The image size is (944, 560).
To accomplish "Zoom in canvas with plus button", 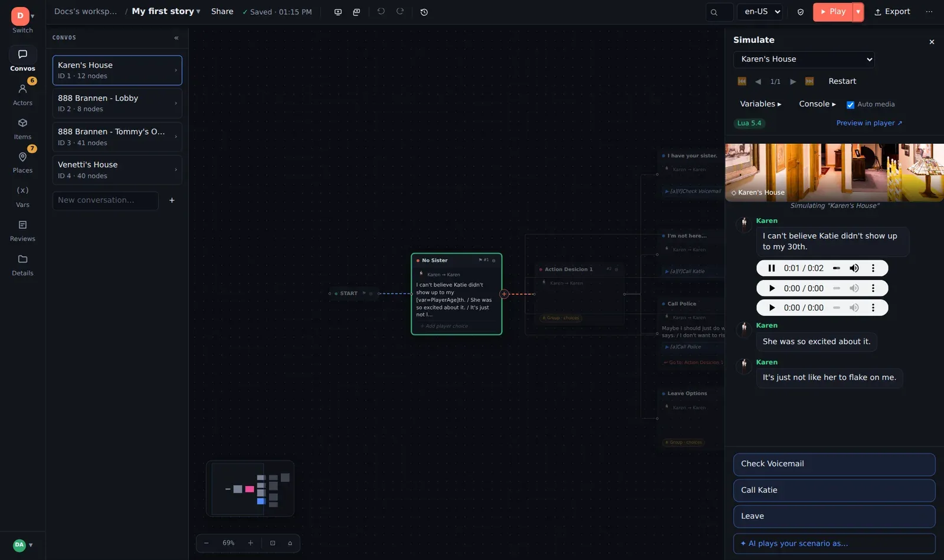I will click(x=250, y=543).
